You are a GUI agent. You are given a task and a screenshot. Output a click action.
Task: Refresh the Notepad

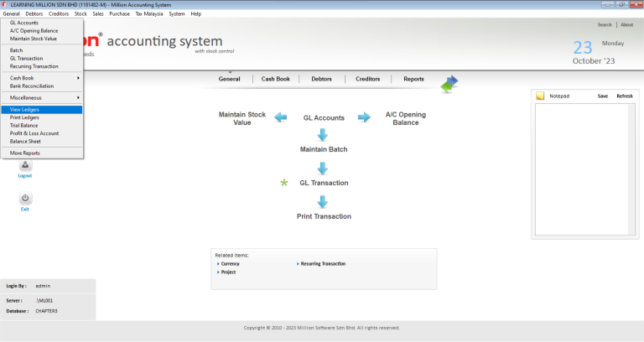click(x=624, y=96)
